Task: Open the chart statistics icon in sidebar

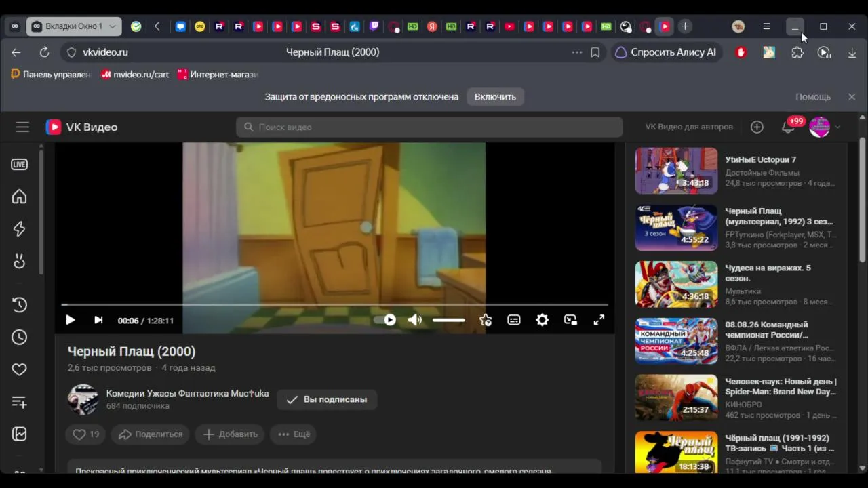Action: tap(19, 434)
